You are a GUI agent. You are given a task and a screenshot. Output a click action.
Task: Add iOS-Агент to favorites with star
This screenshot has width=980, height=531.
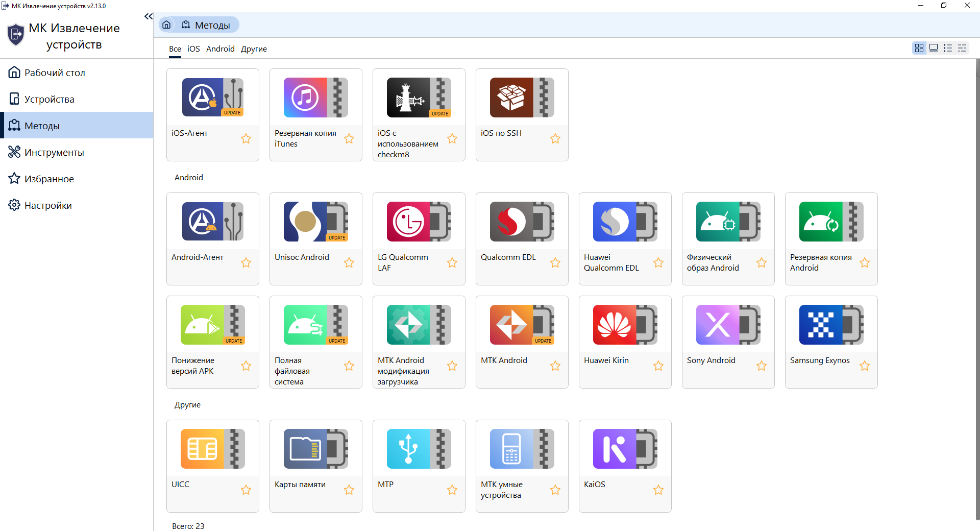246,138
